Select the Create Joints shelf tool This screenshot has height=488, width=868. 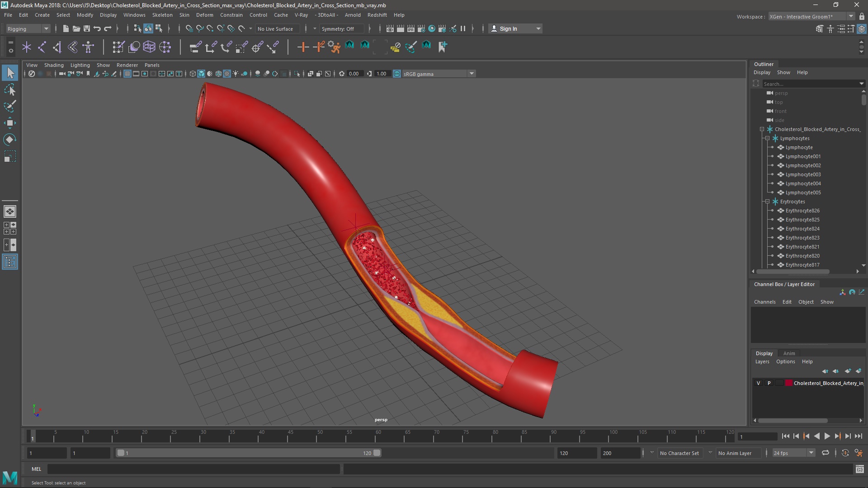click(42, 47)
